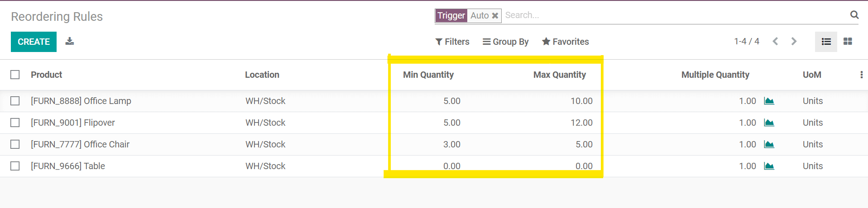Go to next page of records
The image size is (868, 208).
793,42
